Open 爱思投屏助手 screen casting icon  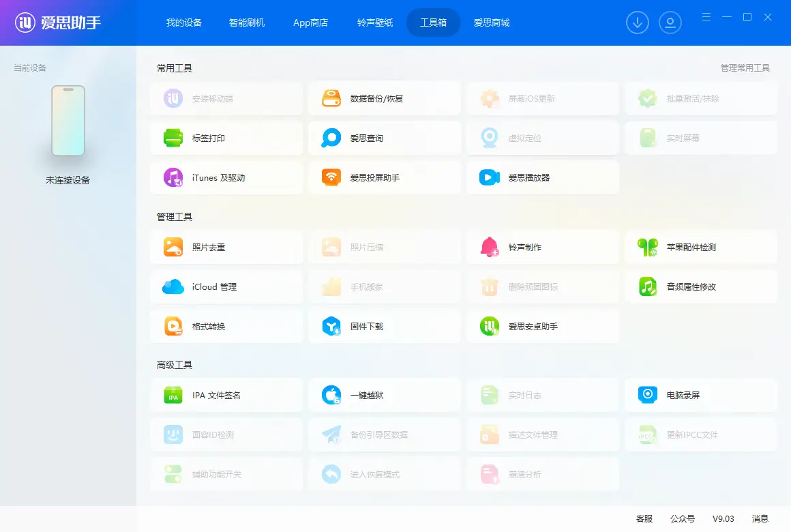point(331,178)
